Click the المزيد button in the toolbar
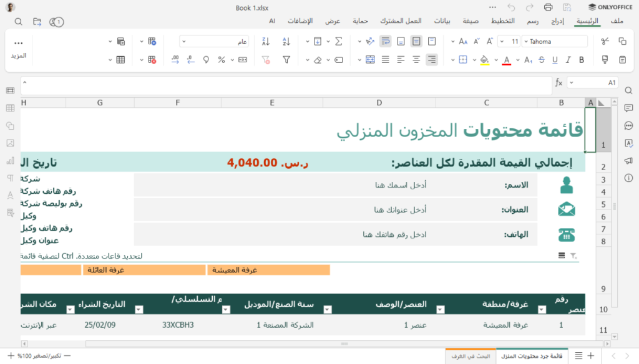This screenshot has width=639, height=364. [18, 50]
